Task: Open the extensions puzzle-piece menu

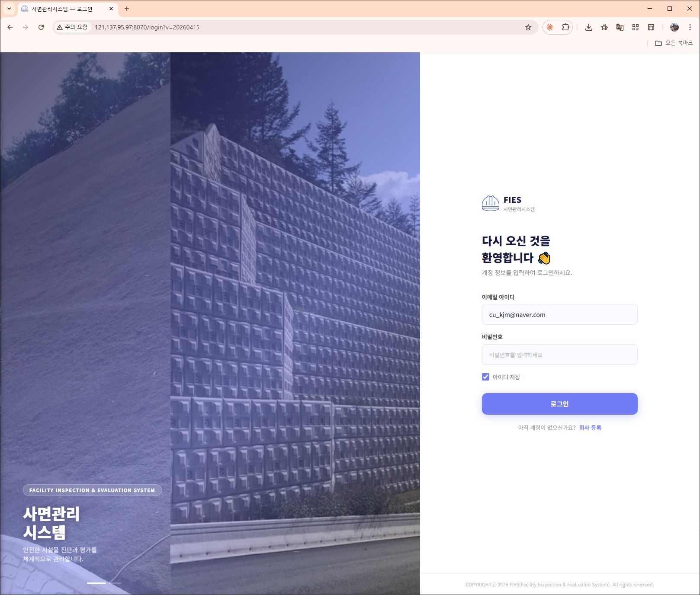Action: click(x=565, y=27)
